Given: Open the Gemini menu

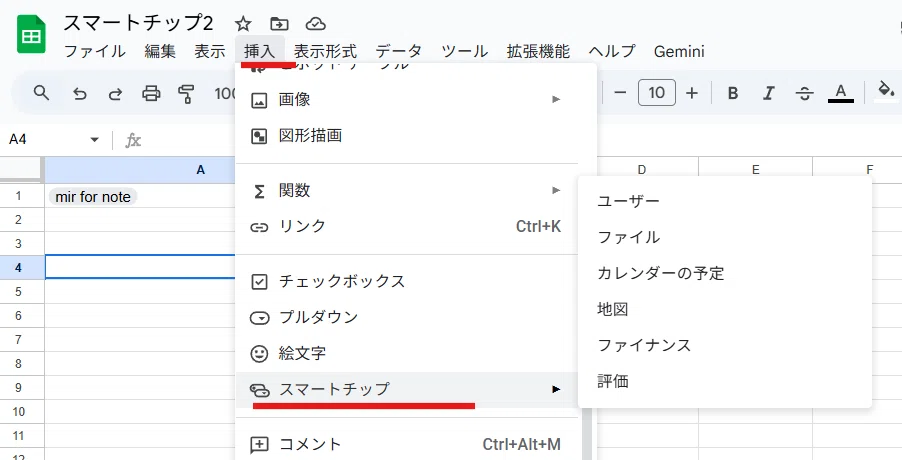Looking at the screenshot, I should [679, 51].
